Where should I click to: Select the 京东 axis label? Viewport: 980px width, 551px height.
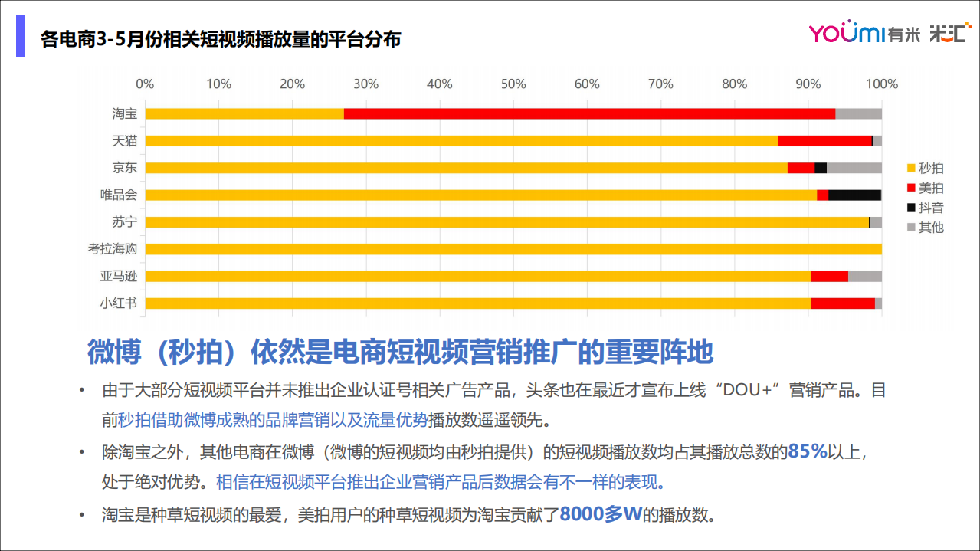pos(125,167)
